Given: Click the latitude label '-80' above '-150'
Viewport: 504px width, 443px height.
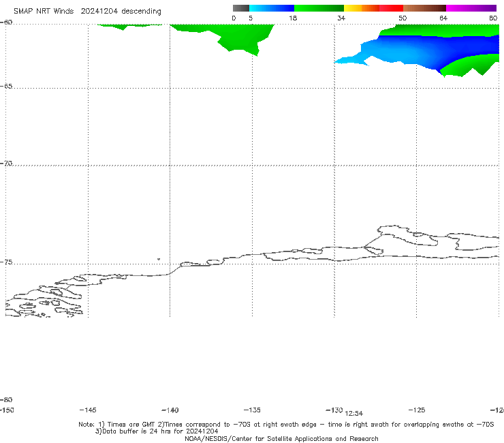Looking at the screenshot, I should click(x=6, y=399).
